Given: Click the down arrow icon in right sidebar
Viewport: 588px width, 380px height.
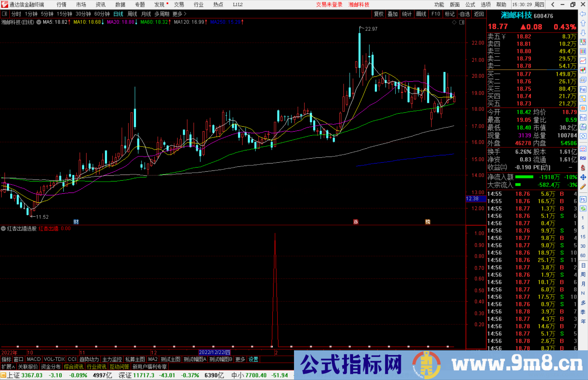Looking at the screenshot, I should click(583, 33).
